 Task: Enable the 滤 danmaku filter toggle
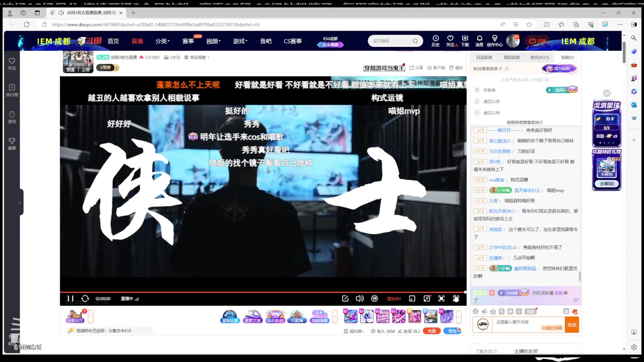[x=567, y=311]
